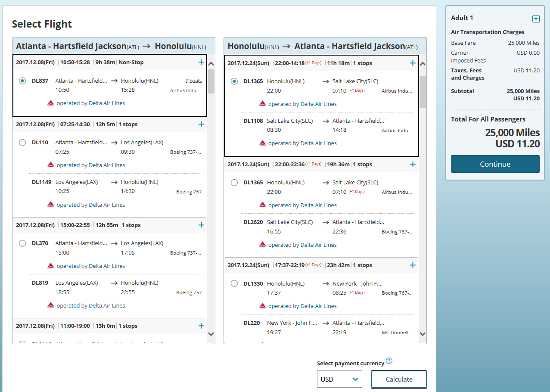This screenshot has width=550, height=392.
Task: Expand plus icon for 22:00-22:36 return flight
Action: point(413,164)
